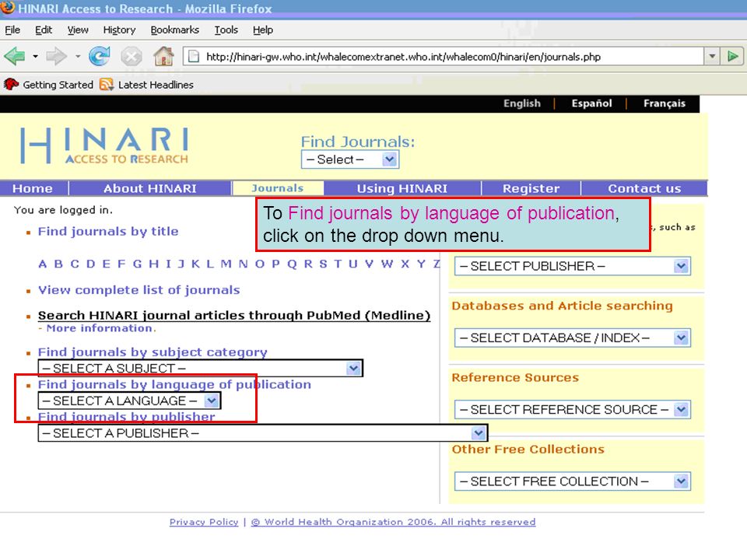Click Find journals by language of publication
This screenshot has height=560, width=747.
[174, 385]
